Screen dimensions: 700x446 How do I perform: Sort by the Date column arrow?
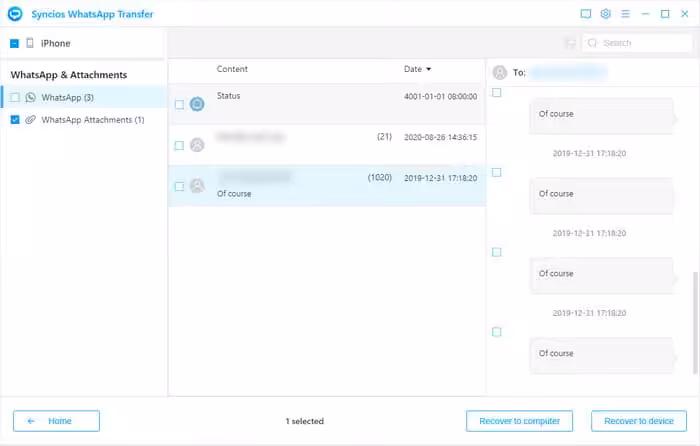tap(429, 69)
